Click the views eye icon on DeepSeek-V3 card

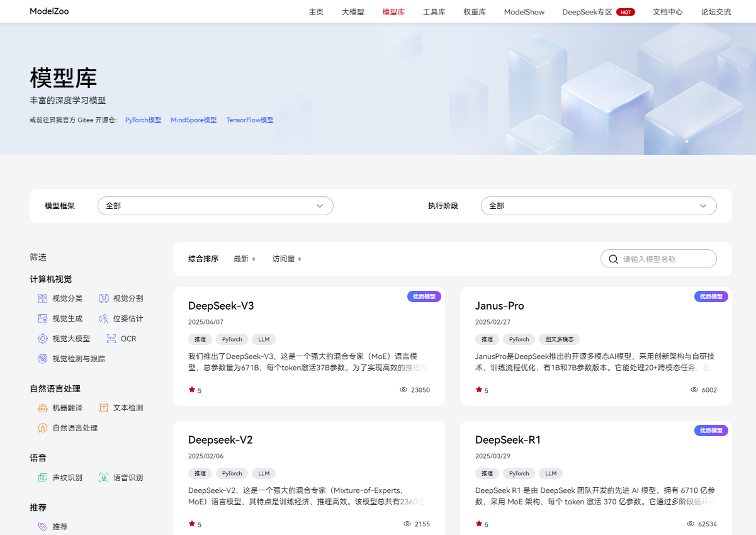(403, 390)
